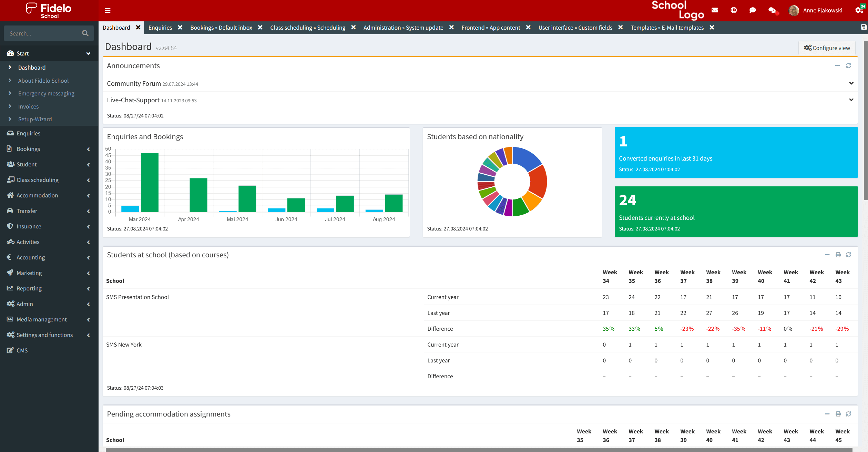Click the life-ring support icon in the header

click(x=733, y=10)
